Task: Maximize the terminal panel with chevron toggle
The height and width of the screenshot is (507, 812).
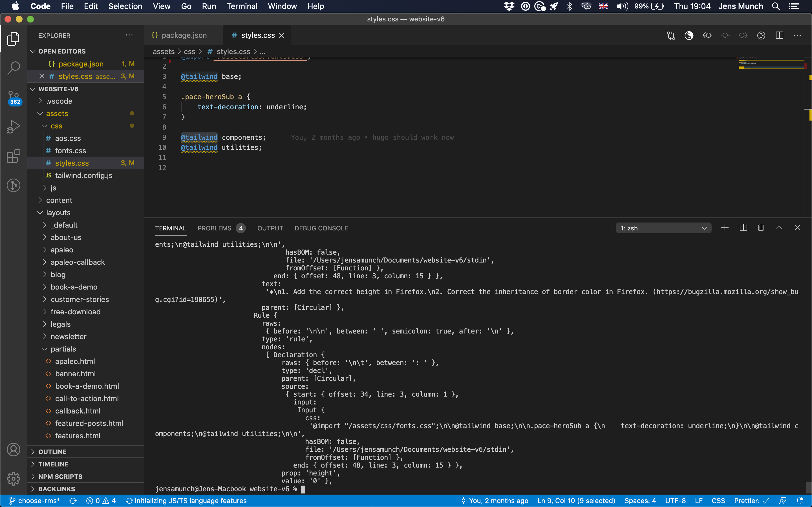Action: point(779,228)
